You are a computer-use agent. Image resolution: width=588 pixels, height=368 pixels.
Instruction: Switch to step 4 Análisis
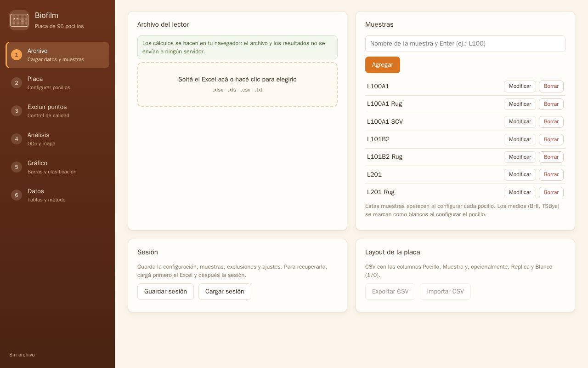click(x=57, y=139)
